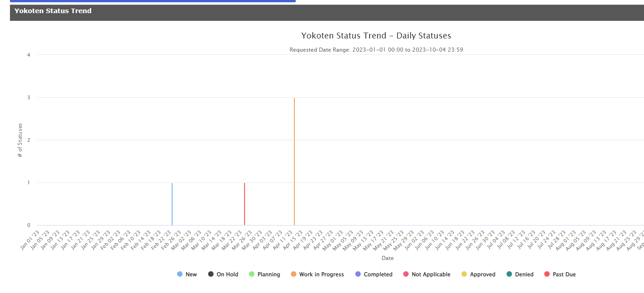The height and width of the screenshot is (293, 644).
Task: Toggle the Denied legend item
Action: click(524, 274)
